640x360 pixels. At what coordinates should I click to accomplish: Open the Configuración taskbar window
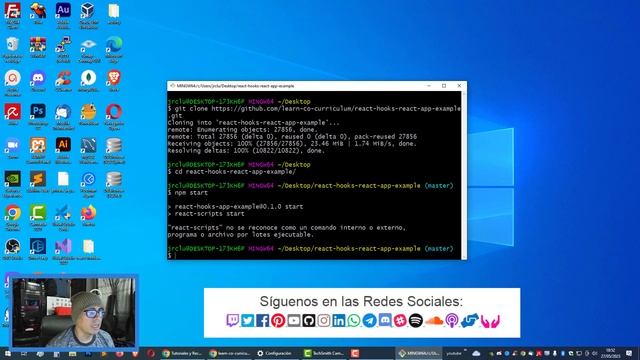coord(276,353)
